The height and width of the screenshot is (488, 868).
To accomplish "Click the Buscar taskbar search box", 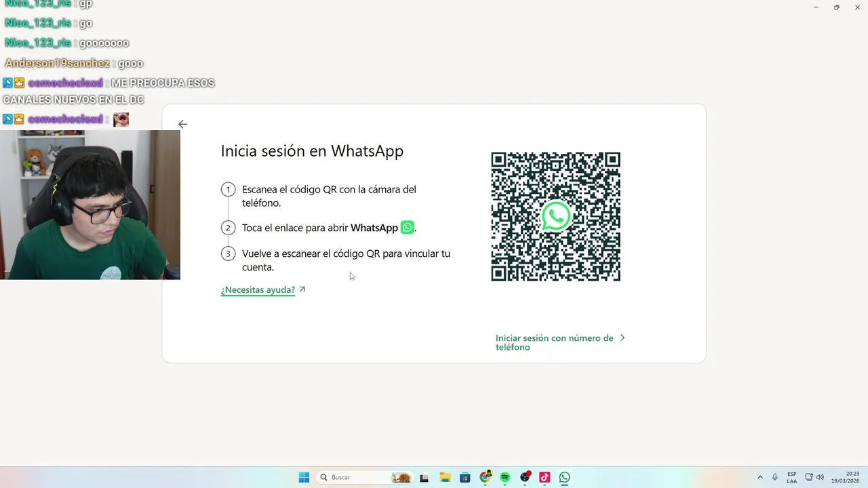I will click(x=365, y=477).
